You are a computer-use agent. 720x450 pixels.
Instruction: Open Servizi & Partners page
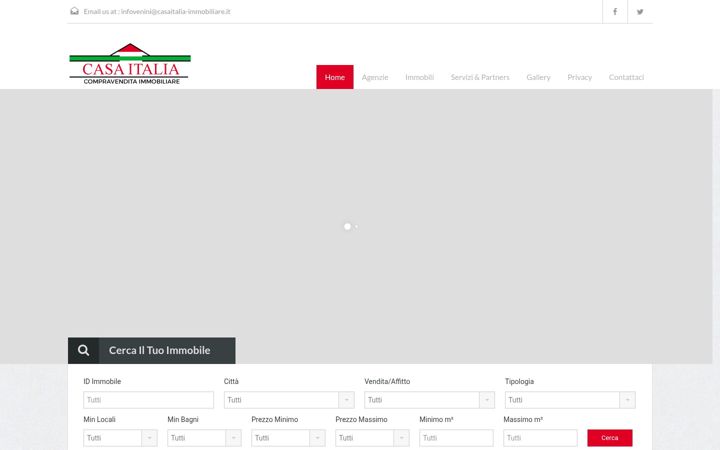coord(480,77)
